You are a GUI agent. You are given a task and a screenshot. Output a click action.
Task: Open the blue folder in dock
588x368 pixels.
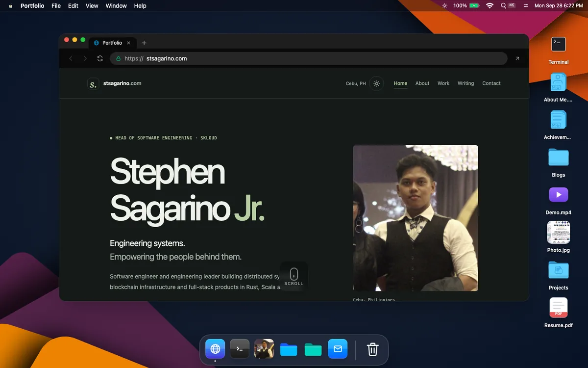tap(289, 349)
